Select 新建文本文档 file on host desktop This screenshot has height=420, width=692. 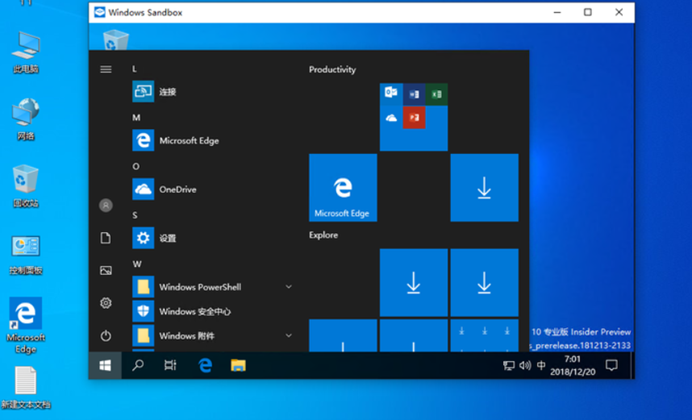tap(26, 388)
